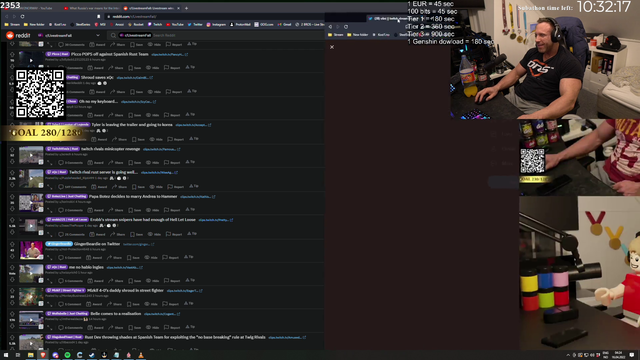Save the Shroud saves xQc post
640x360 pixels.
(x=137, y=92)
